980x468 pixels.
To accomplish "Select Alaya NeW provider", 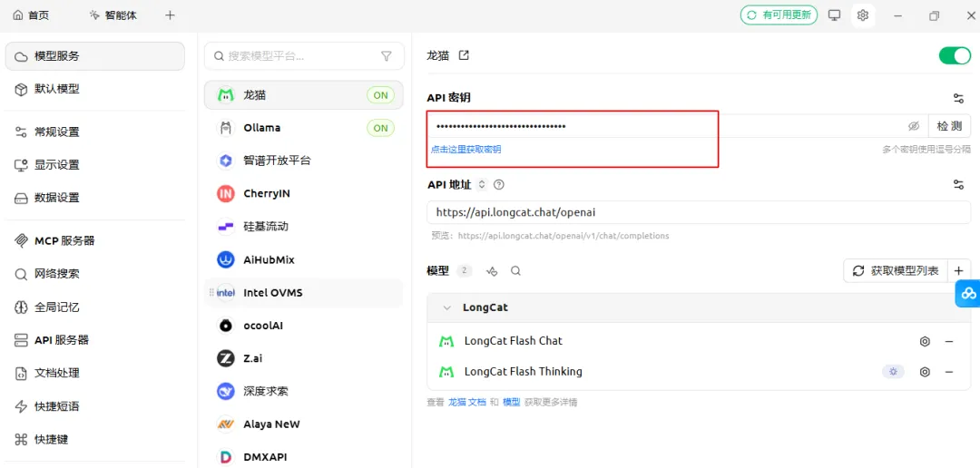I will (304, 424).
